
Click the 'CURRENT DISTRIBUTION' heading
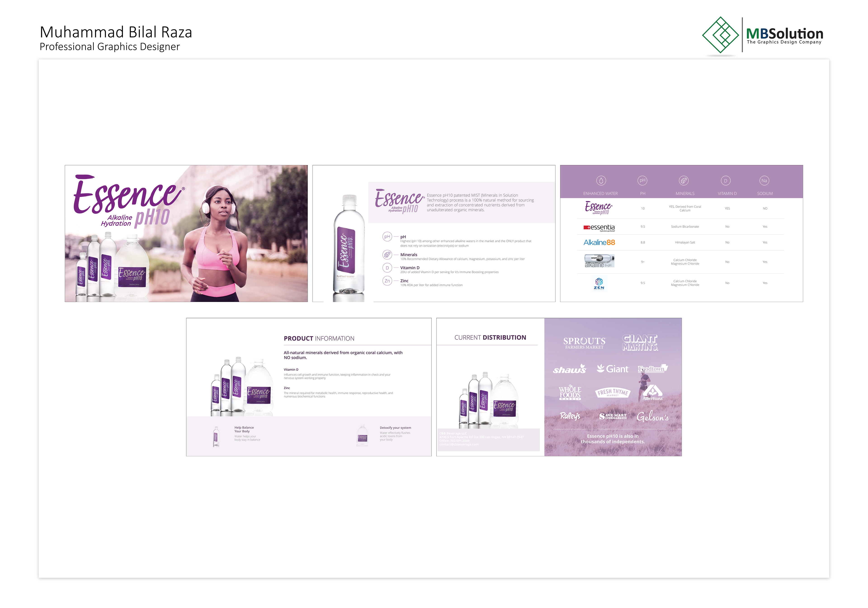tap(490, 337)
